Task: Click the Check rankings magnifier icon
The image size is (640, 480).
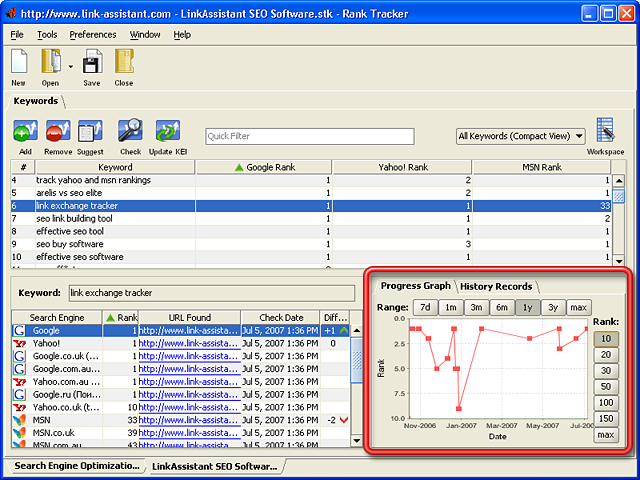Action: [130, 130]
